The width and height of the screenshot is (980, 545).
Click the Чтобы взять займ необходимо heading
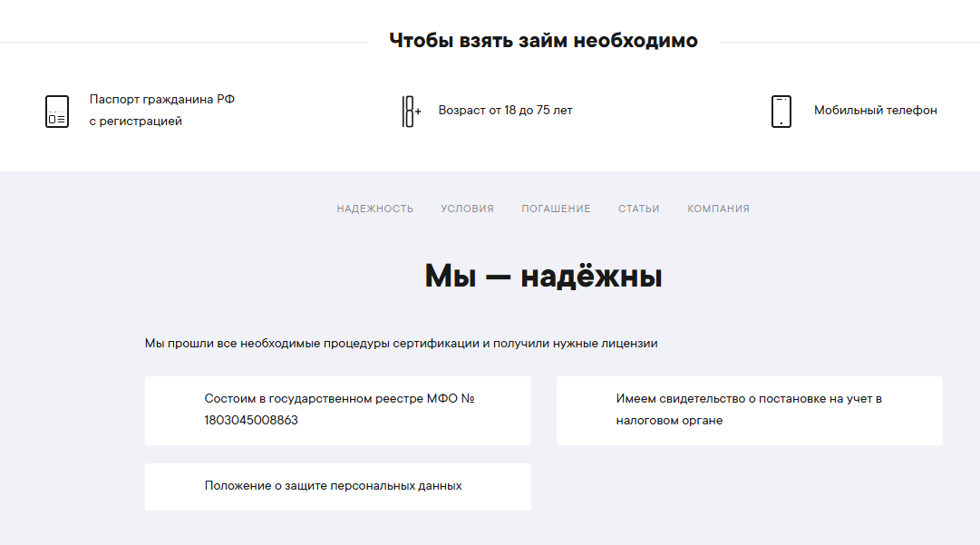(x=543, y=41)
